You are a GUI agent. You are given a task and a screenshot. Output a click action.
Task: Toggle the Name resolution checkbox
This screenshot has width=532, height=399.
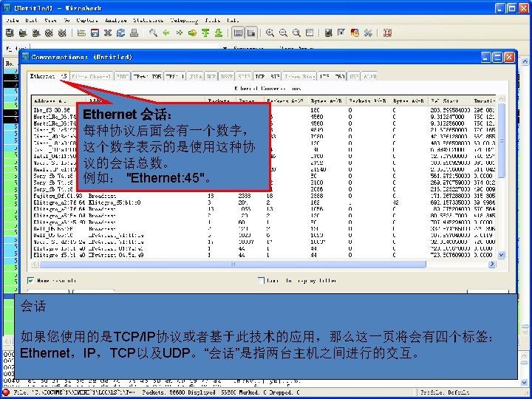tap(31, 280)
